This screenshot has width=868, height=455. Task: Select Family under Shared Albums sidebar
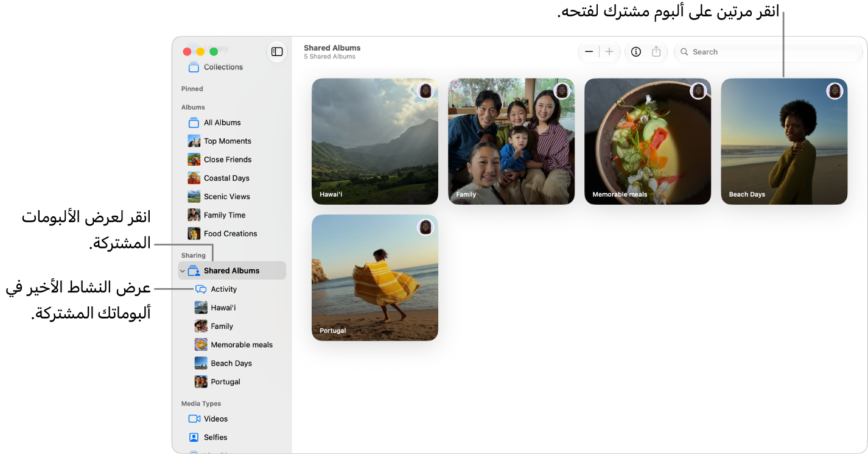[232, 326]
